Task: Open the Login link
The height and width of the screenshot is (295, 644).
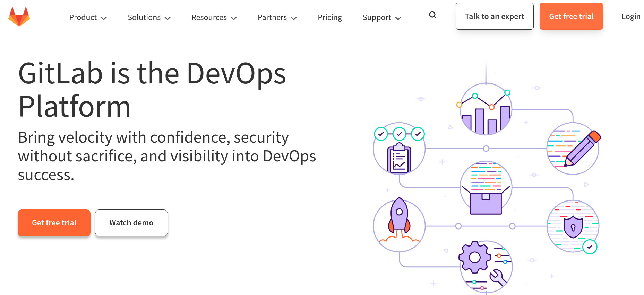Action: click(x=631, y=17)
